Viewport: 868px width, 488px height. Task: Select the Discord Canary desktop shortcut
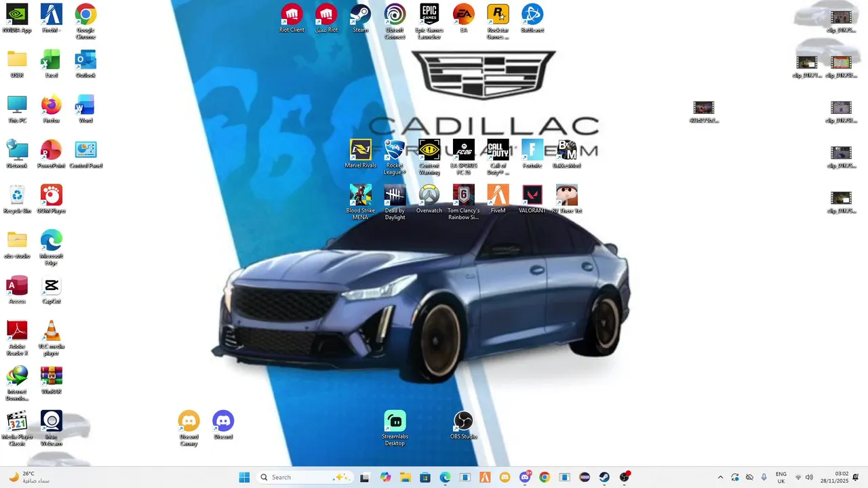point(189,428)
